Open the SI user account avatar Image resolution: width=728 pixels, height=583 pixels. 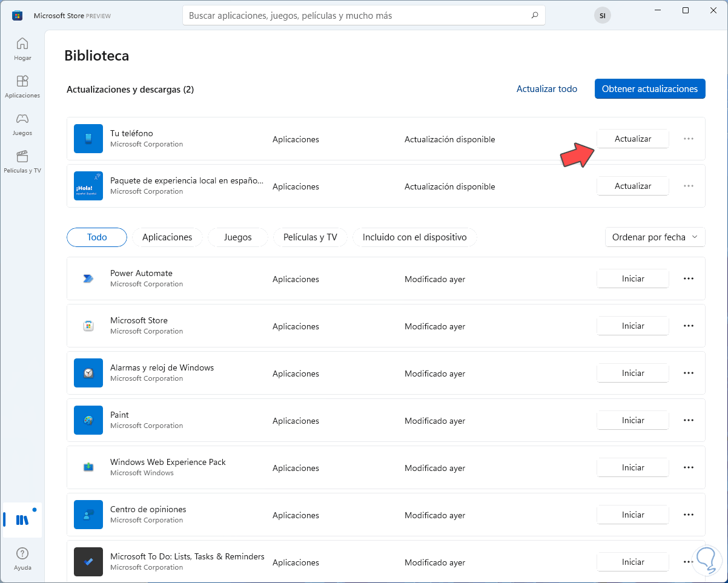coord(602,16)
